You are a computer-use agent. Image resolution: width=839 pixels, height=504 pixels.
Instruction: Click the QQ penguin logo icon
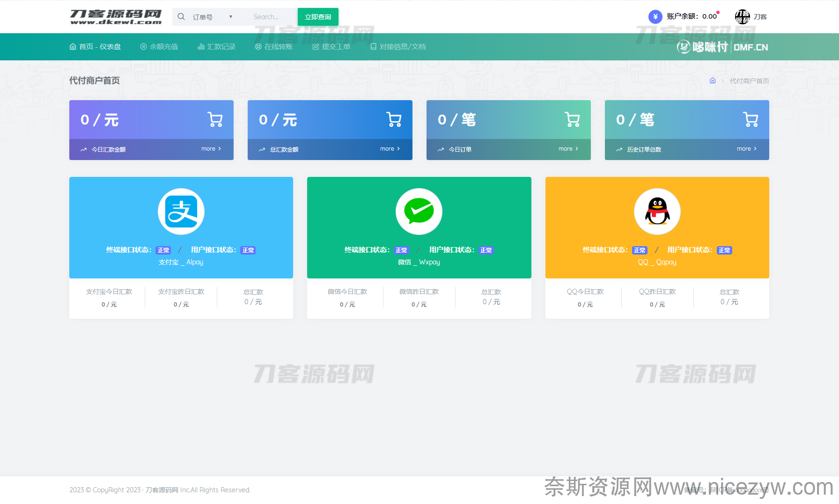tap(657, 212)
